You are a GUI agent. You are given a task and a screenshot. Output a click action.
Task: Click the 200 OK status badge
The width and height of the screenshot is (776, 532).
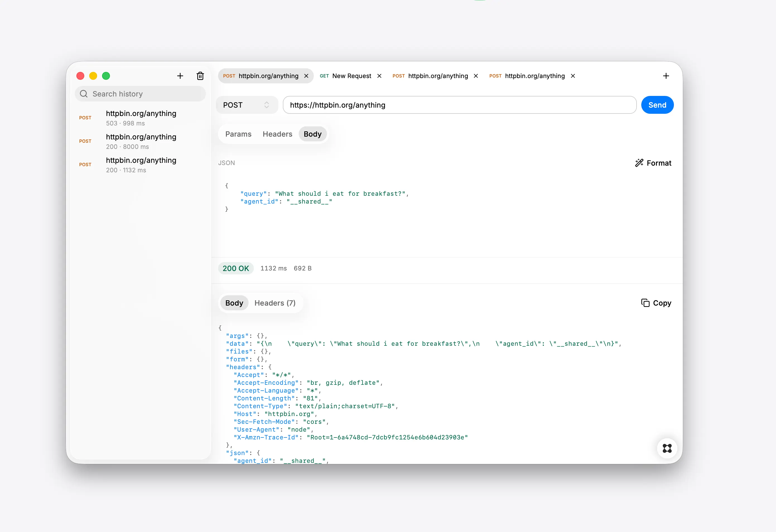point(236,268)
